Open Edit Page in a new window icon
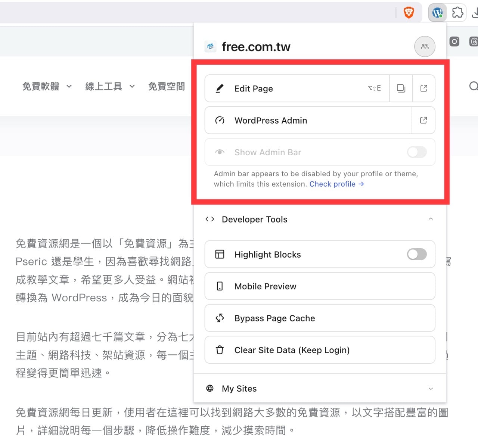478x448 pixels. 401,88
